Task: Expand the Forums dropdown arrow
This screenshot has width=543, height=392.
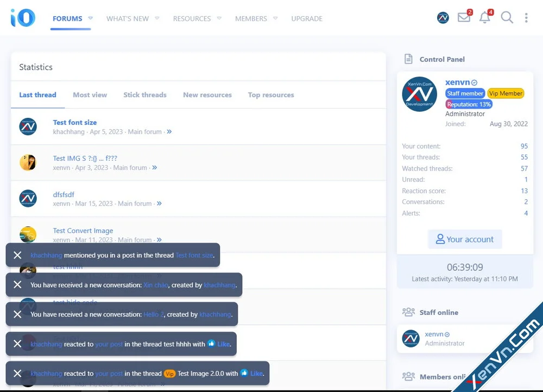Action: click(91, 18)
